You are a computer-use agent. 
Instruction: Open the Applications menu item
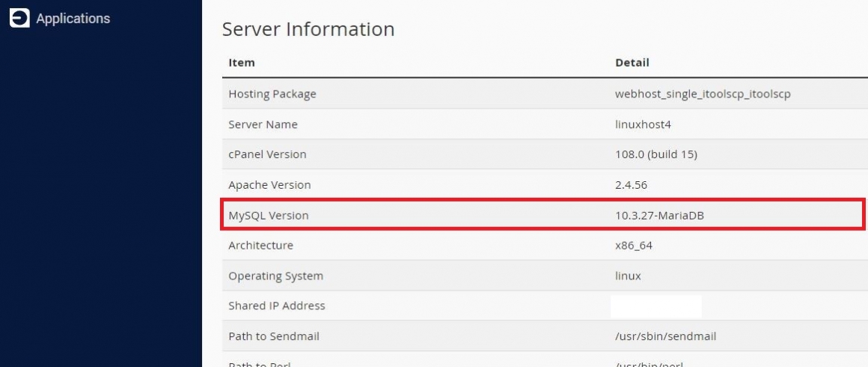click(73, 18)
